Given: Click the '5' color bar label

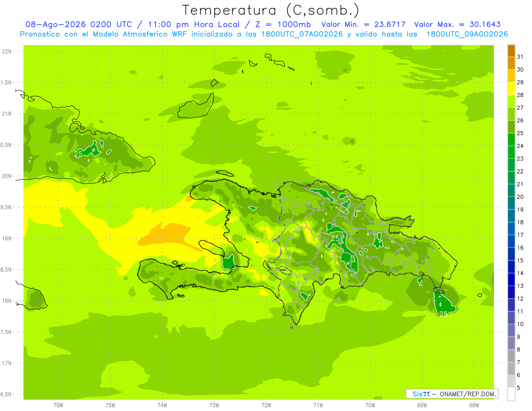Looking at the screenshot, I should 519,388.
